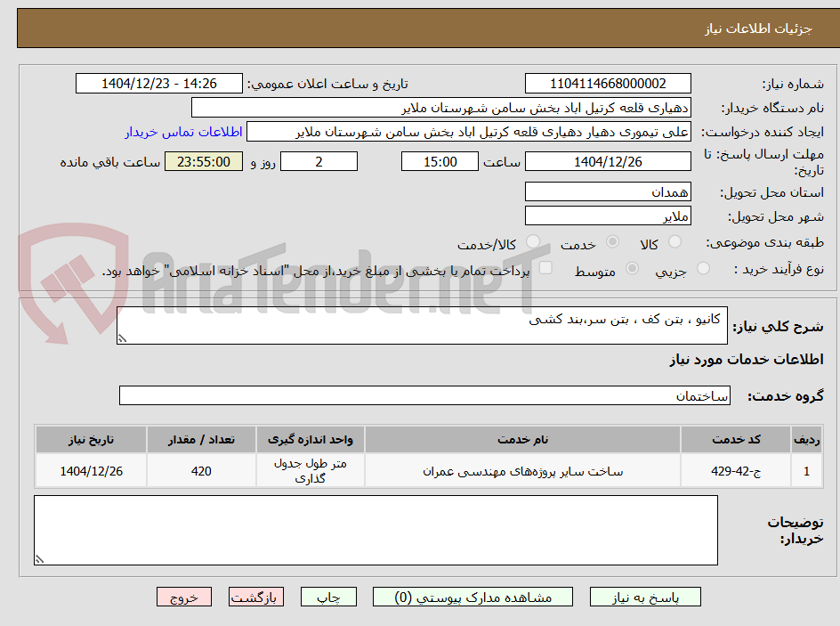
Task: Click the شماره نیاز label
Action: coord(793,84)
